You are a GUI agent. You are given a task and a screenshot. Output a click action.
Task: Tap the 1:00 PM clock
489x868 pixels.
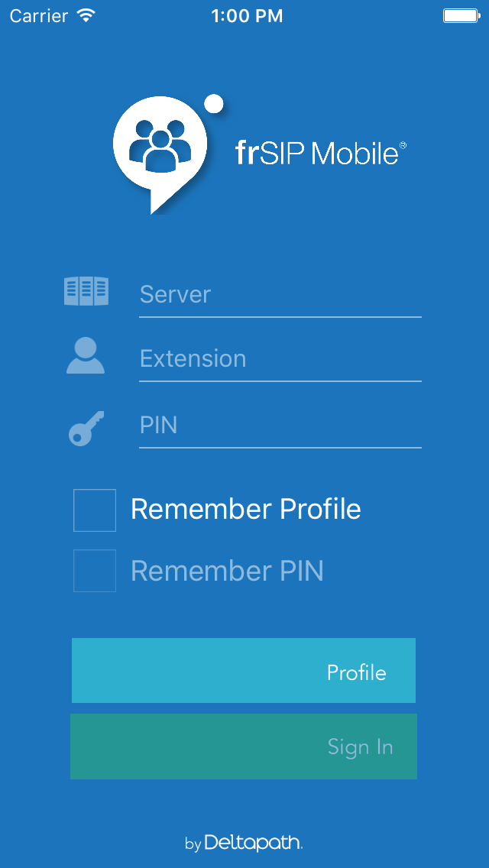pos(247,16)
